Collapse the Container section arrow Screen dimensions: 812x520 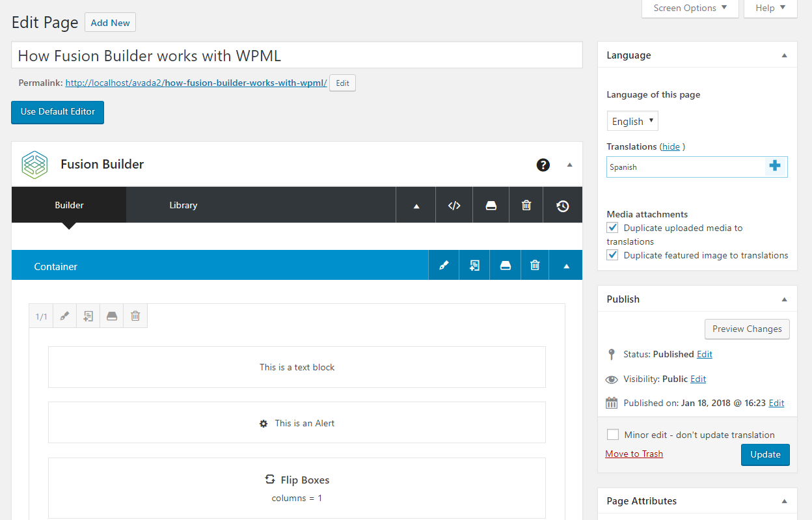(x=566, y=266)
